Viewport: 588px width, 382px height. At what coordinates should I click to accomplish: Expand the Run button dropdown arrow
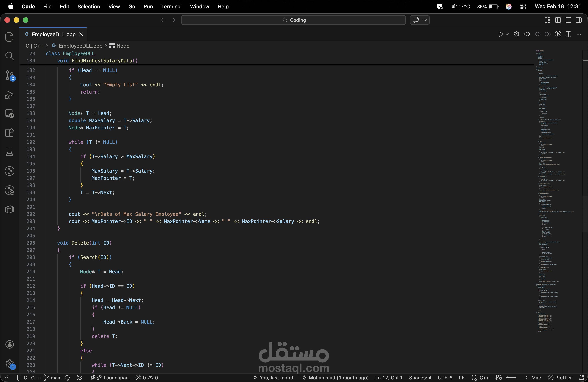point(507,34)
